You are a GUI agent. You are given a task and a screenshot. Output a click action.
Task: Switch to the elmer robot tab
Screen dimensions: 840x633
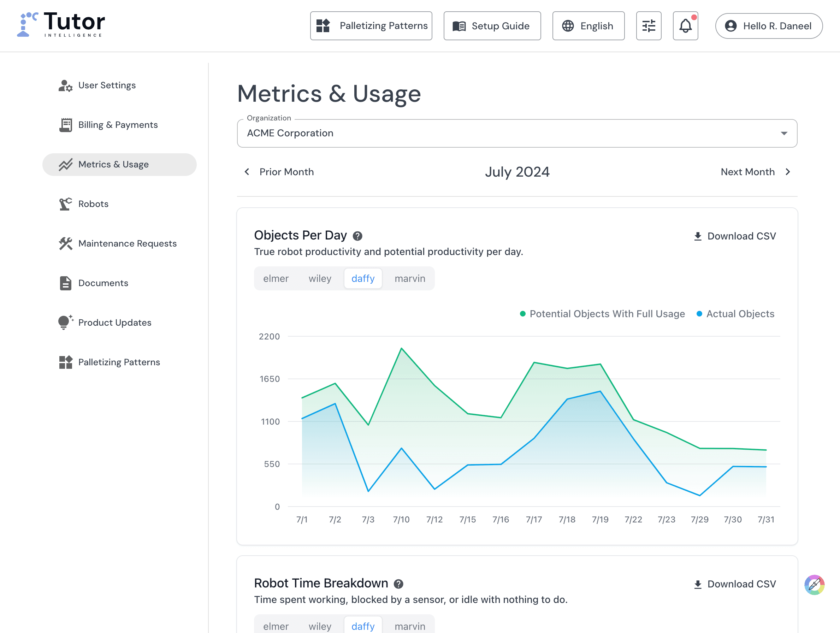click(x=276, y=278)
